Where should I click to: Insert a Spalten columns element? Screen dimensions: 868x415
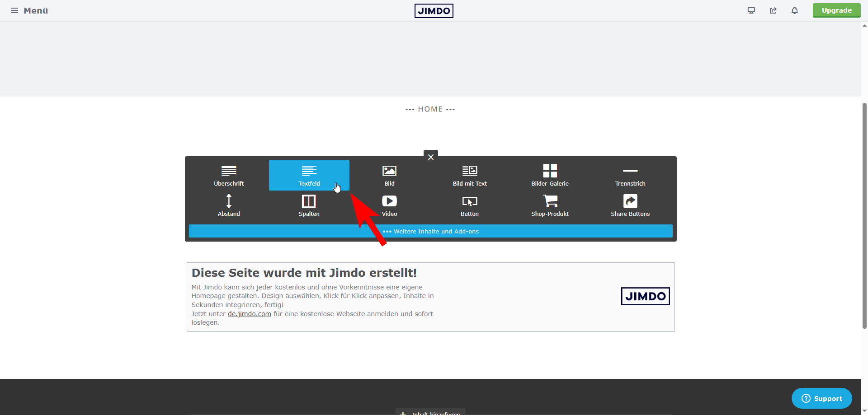pos(309,206)
